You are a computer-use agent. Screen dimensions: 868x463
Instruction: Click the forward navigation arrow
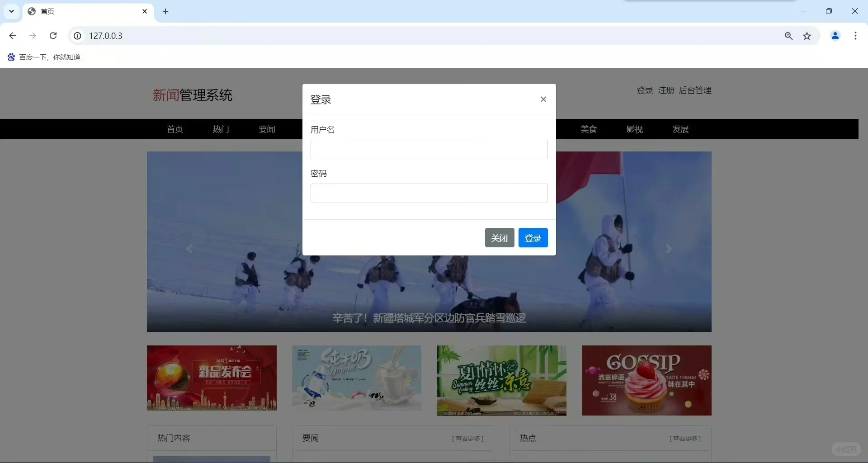33,36
